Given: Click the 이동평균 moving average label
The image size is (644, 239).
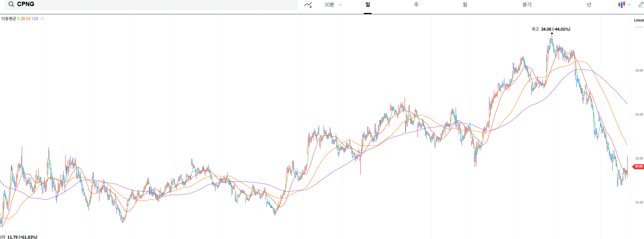Looking at the screenshot, I should [9, 19].
